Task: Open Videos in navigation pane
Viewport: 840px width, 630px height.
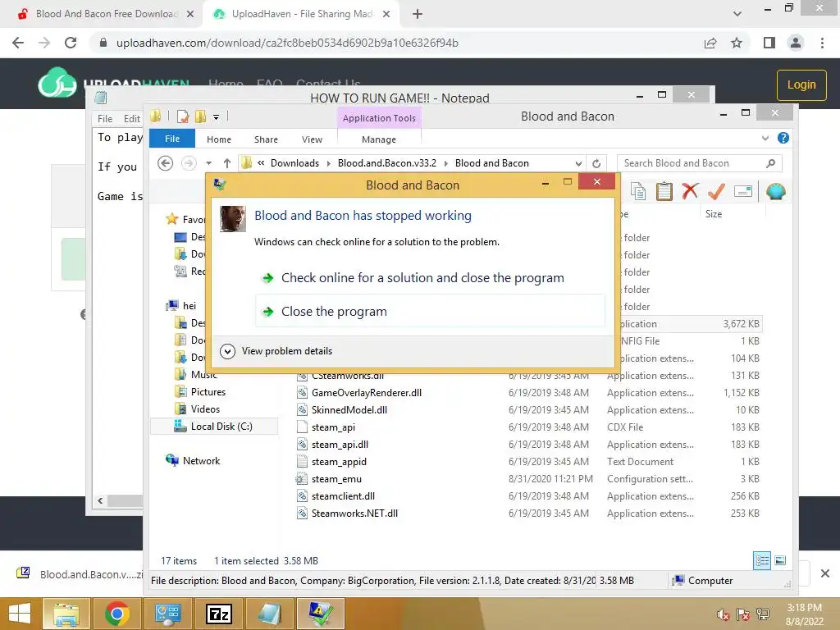Action: click(205, 409)
